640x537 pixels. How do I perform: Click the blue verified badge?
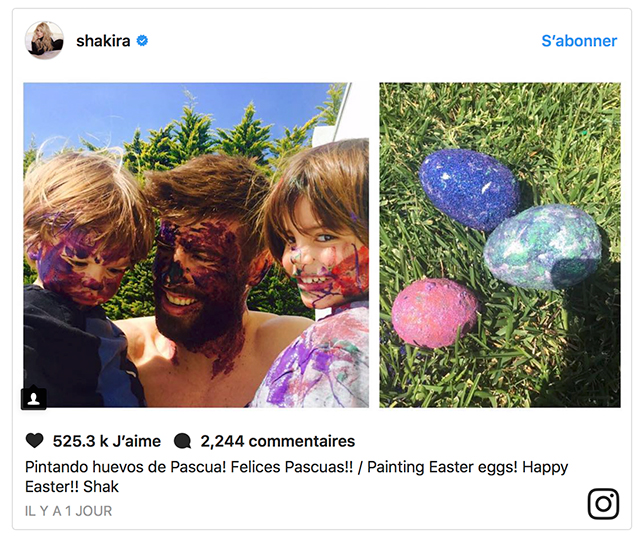[x=142, y=41]
